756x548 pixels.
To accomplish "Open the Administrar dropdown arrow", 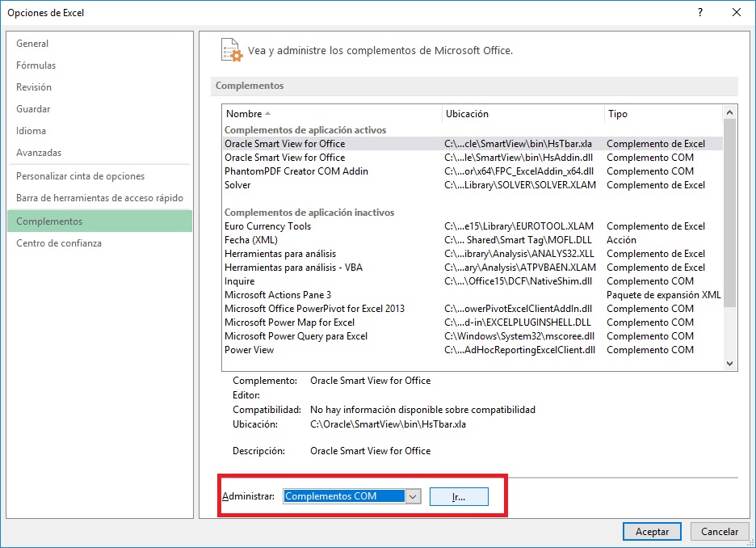I will click(414, 496).
